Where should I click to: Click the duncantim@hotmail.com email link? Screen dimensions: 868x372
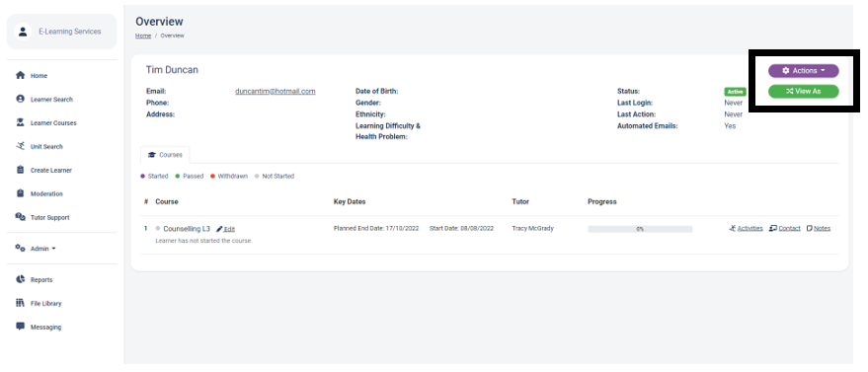pos(276,91)
